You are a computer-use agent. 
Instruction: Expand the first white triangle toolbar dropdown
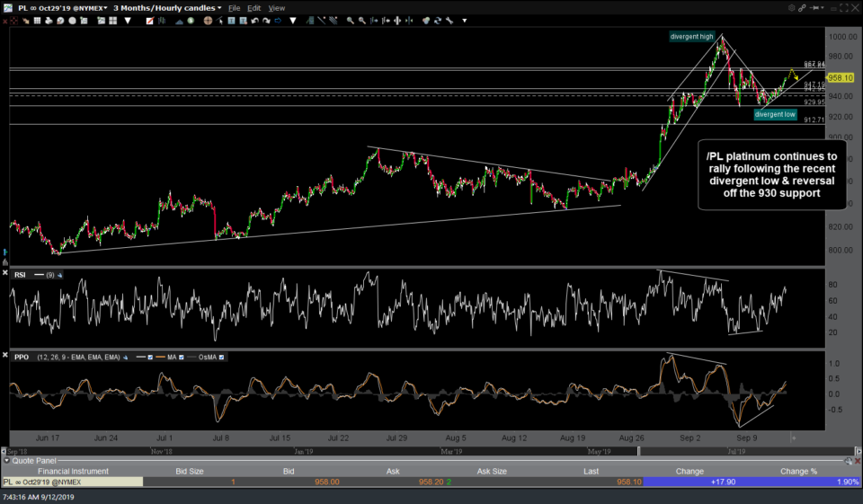(128, 21)
